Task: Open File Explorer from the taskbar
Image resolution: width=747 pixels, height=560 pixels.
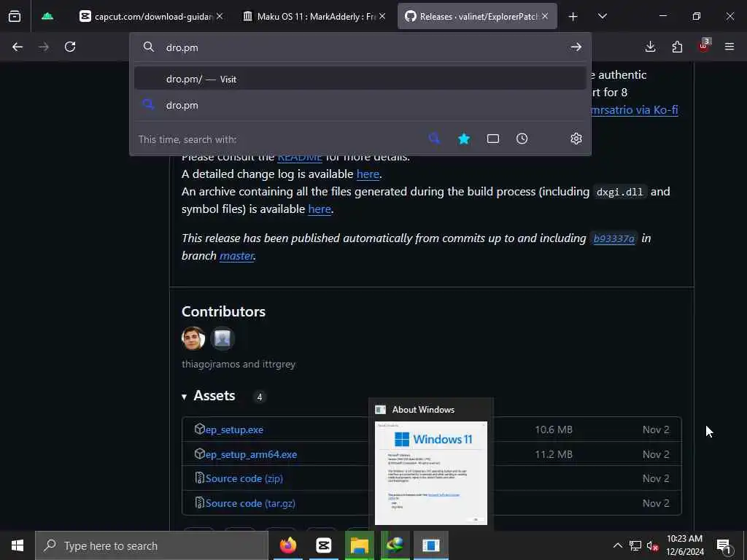Action: tap(360, 545)
